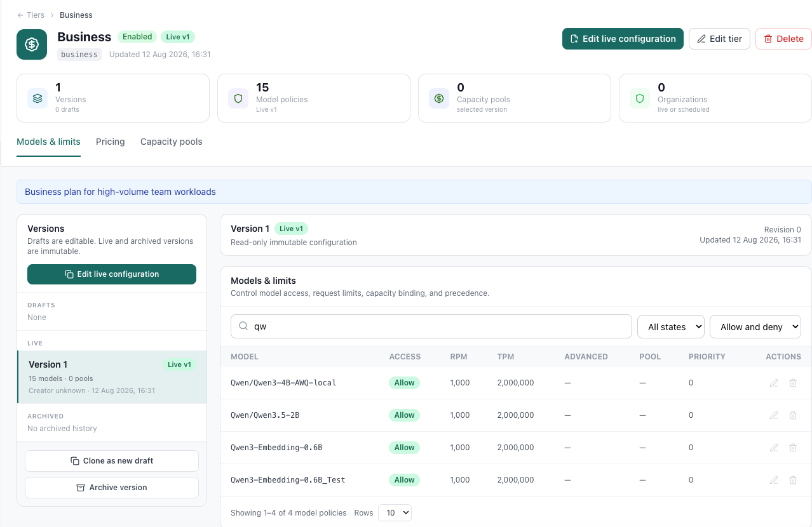The image size is (812, 527).
Task: Switch to the Pricing tab
Action: [x=111, y=142]
